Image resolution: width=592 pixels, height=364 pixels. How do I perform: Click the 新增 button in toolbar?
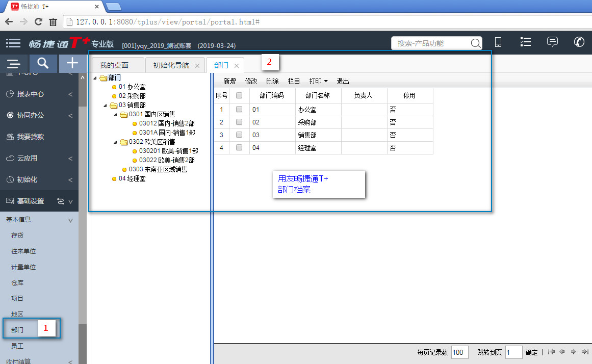pyautogui.click(x=229, y=81)
